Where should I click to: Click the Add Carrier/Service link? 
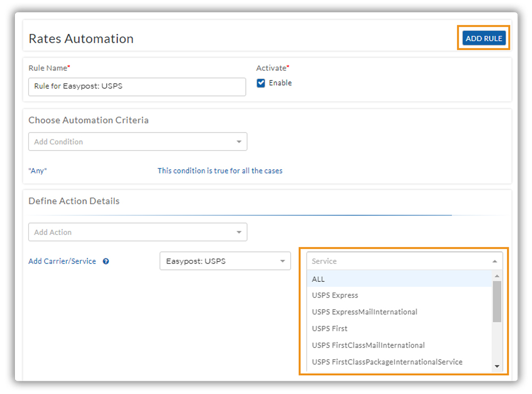(62, 261)
